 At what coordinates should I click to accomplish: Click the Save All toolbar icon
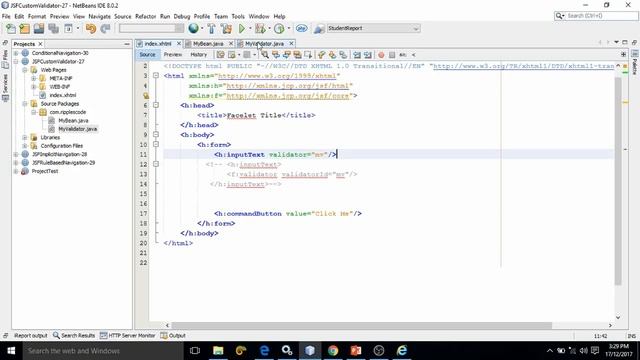click(53, 29)
